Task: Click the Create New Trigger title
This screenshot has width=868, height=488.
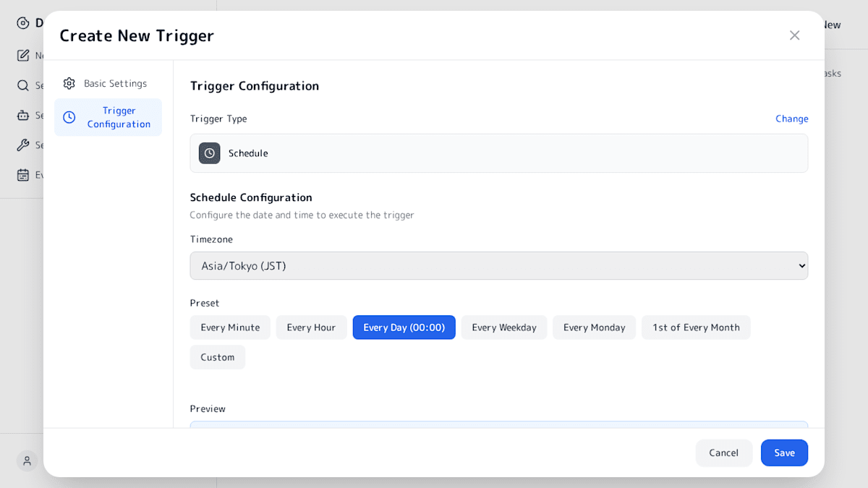Action: pyautogui.click(x=137, y=35)
